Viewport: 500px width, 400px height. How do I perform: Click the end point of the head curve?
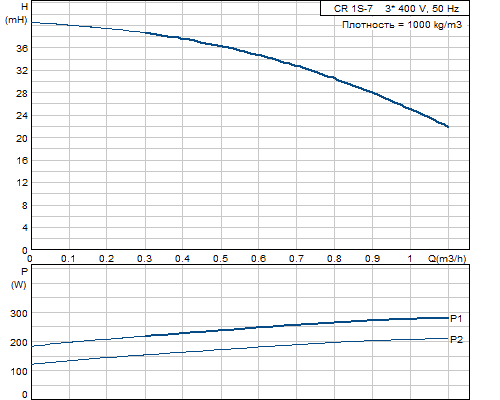(x=448, y=127)
